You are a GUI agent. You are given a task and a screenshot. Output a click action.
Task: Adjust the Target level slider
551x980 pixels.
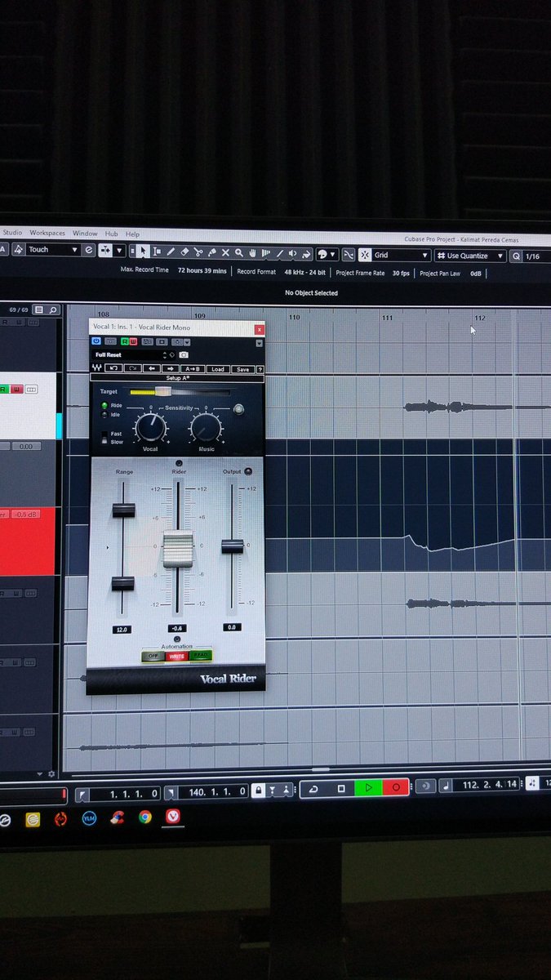(x=163, y=392)
